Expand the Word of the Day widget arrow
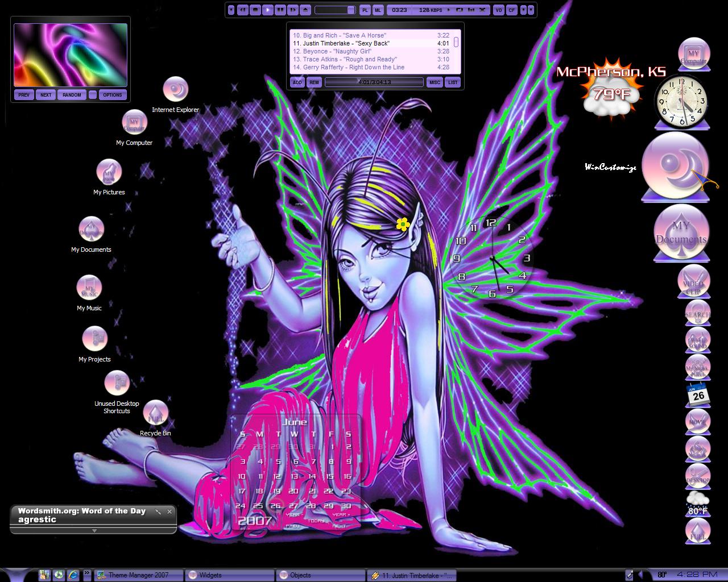This screenshot has height=582, width=728. click(94, 531)
